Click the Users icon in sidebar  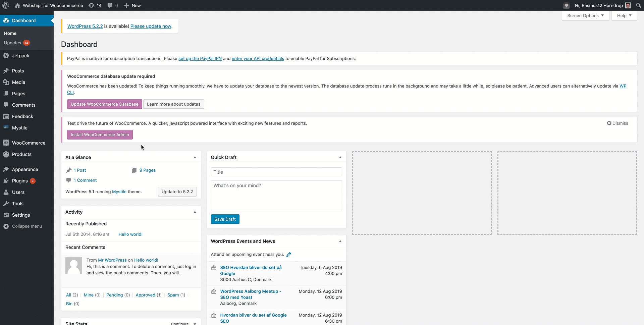[6, 192]
